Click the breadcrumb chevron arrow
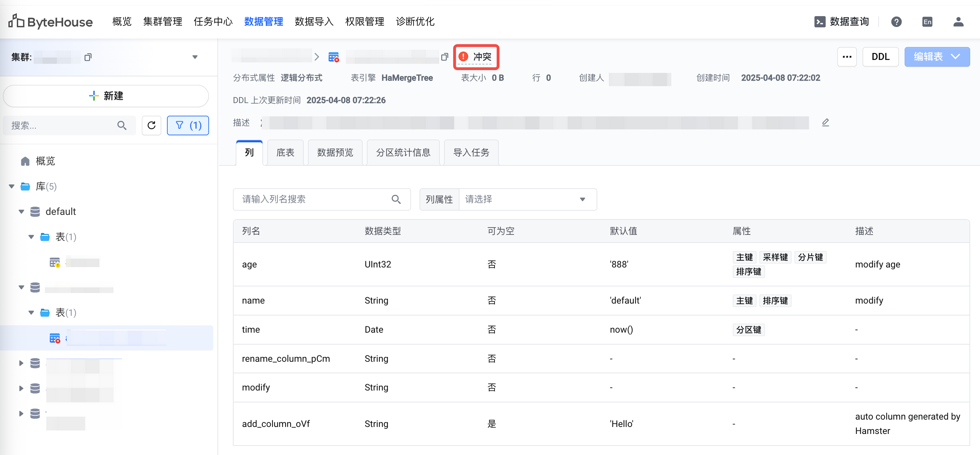The width and height of the screenshot is (980, 455). pos(316,57)
